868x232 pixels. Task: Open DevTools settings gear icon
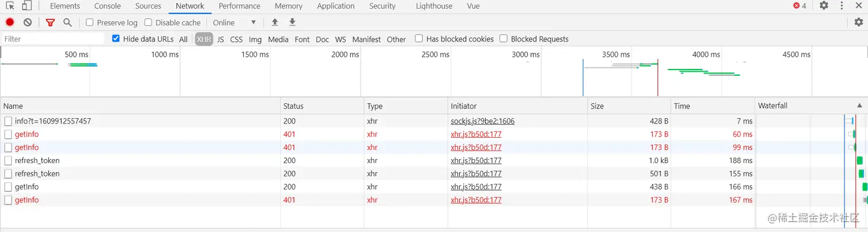coord(824,6)
